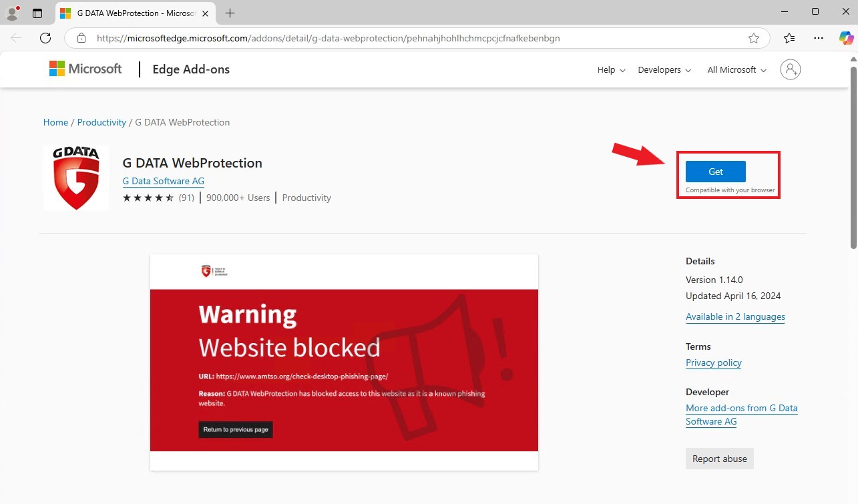Sign in via account avatar icon
This screenshot has width=858, height=504.
click(791, 69)
